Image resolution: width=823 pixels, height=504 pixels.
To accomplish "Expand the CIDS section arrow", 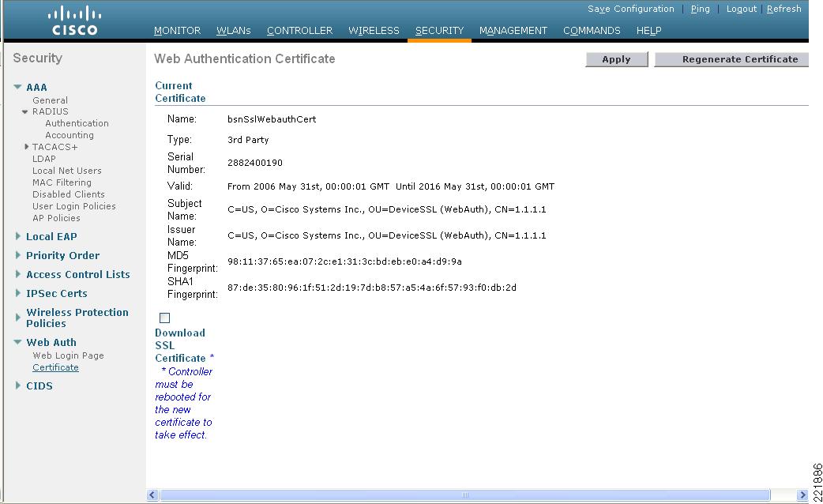I will click(18, 386).
